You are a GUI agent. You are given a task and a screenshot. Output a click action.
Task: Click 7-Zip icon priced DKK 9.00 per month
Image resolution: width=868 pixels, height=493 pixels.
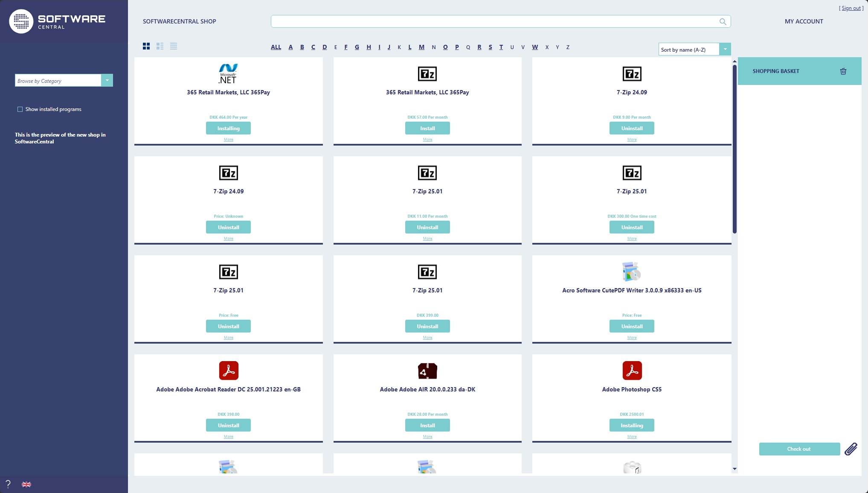[x=632, y=74]
